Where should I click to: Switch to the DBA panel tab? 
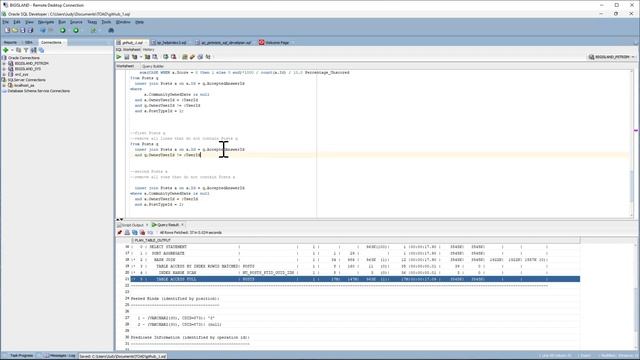tap(28, 42)
